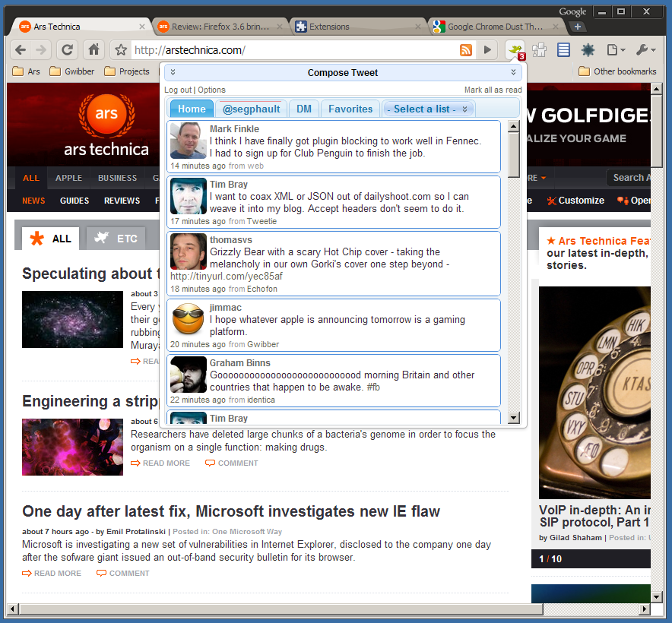Click the Mark Finkle username
Image resolution: width=672 pixels, height=623 pixels.
(x=234, y=129)
